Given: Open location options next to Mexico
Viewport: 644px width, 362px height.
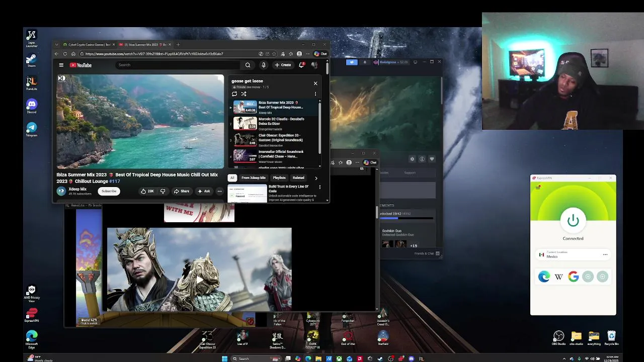Looking at the screenshot, I should point(605,254).
